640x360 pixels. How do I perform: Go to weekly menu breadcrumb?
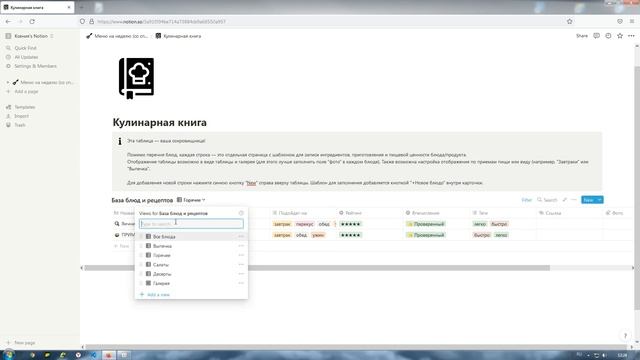coord(117,36)
